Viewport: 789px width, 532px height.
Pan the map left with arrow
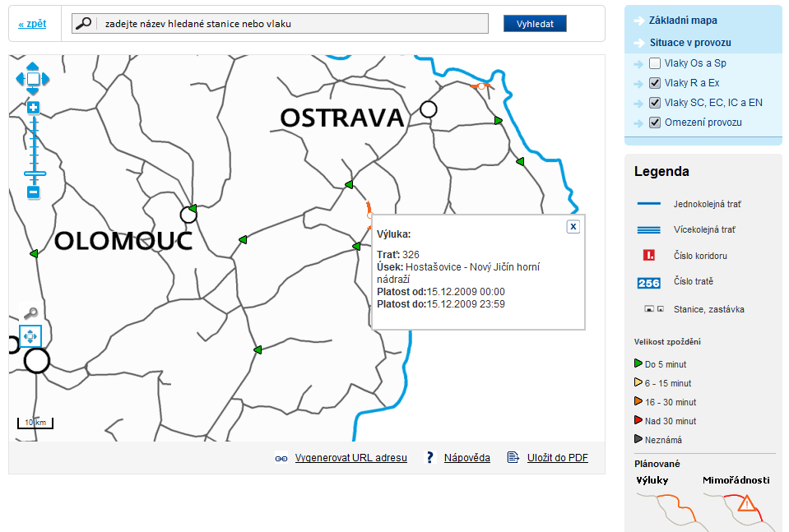(21, 79)
